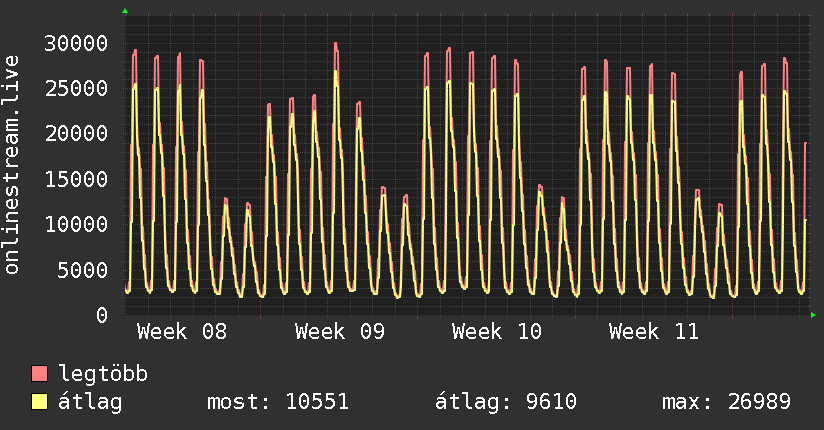Image resolution: width=824 pixels, height=430 pixels.
Task: Click the 30000 y-axis value
Action: pos(78,43)
